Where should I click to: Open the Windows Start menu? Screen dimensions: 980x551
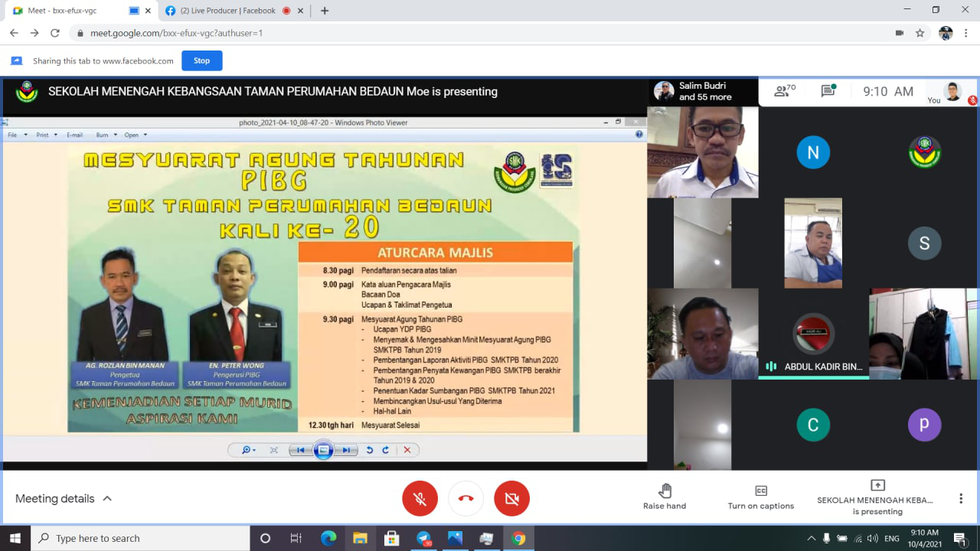pos(15,538)
